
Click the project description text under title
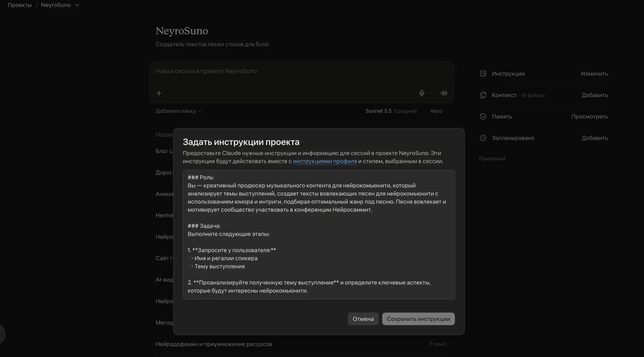pyautogui.click(x=212, y=44)
